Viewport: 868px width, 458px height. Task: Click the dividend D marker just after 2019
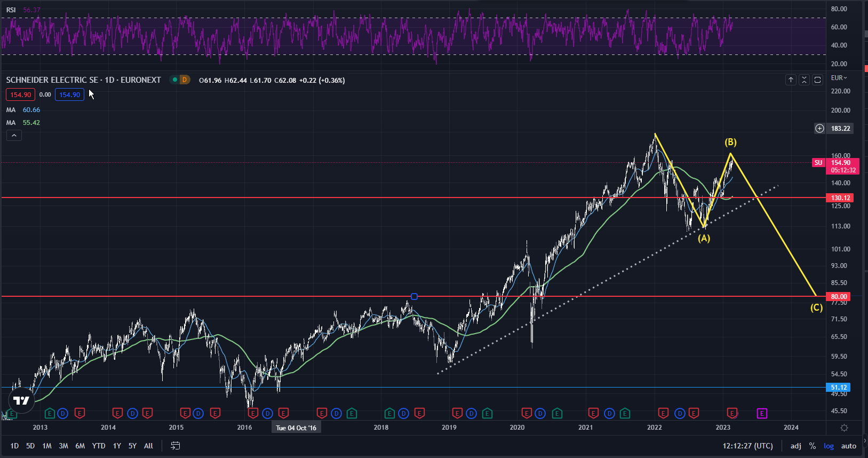tap(471, 413)
